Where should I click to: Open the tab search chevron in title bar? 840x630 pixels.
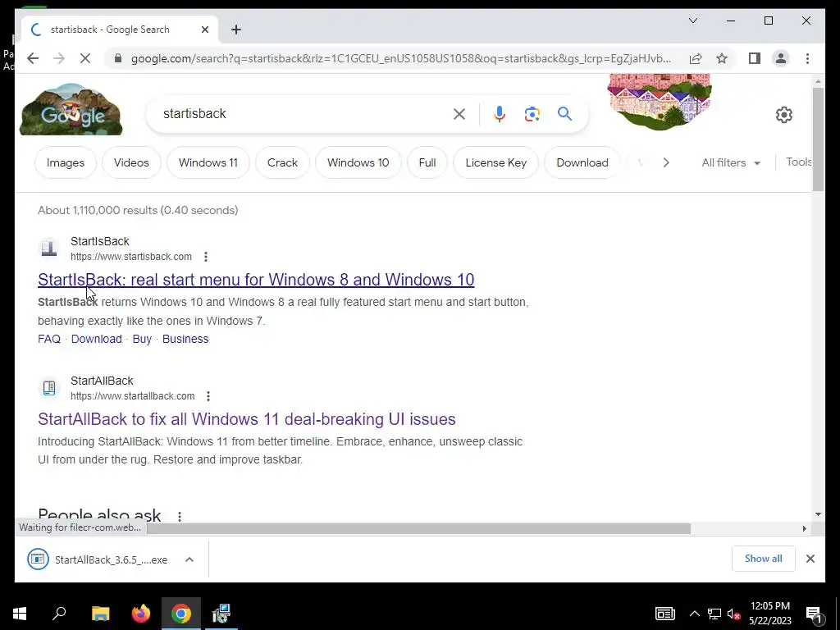692,21
